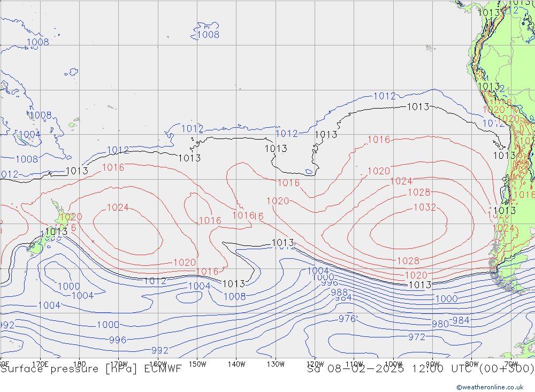This screenshot has height=392, width=535.
Task: Click the 980 isobar label
Action: 440,324
